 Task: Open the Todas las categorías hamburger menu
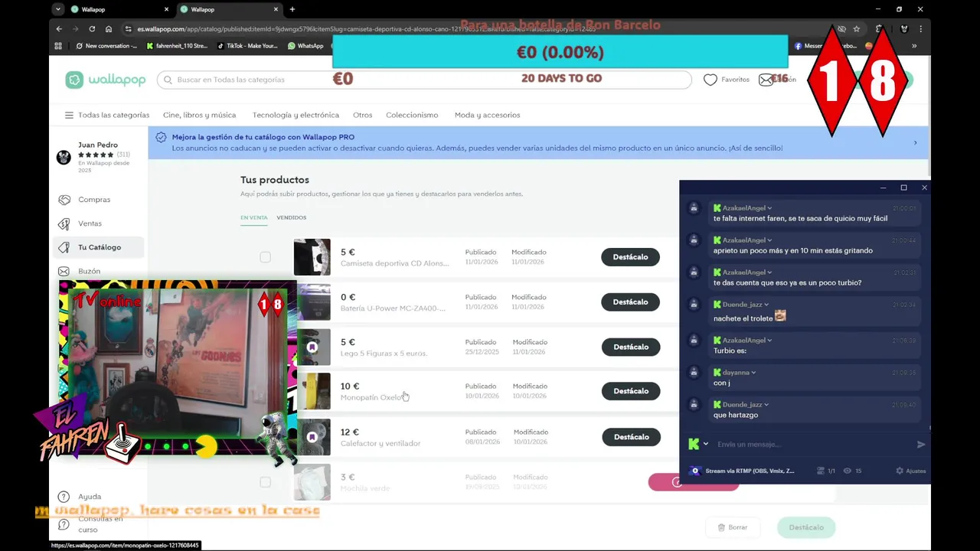click(x=69, y=115)
